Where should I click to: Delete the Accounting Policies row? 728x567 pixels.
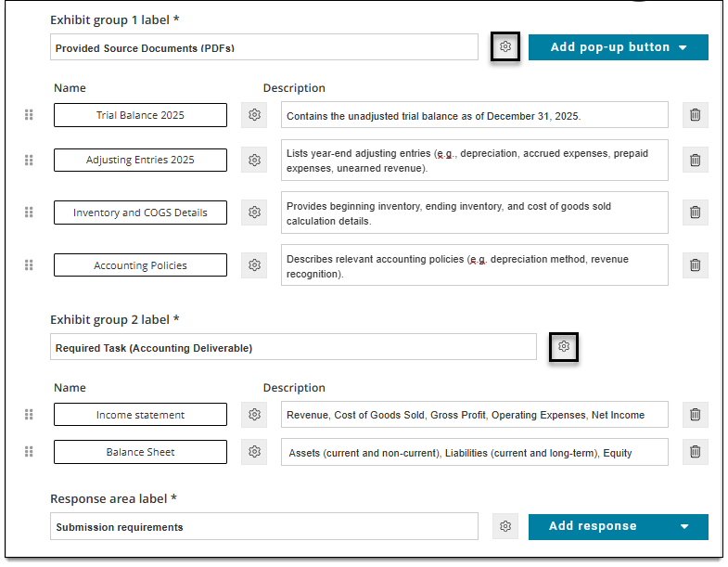tap(695, 265)
